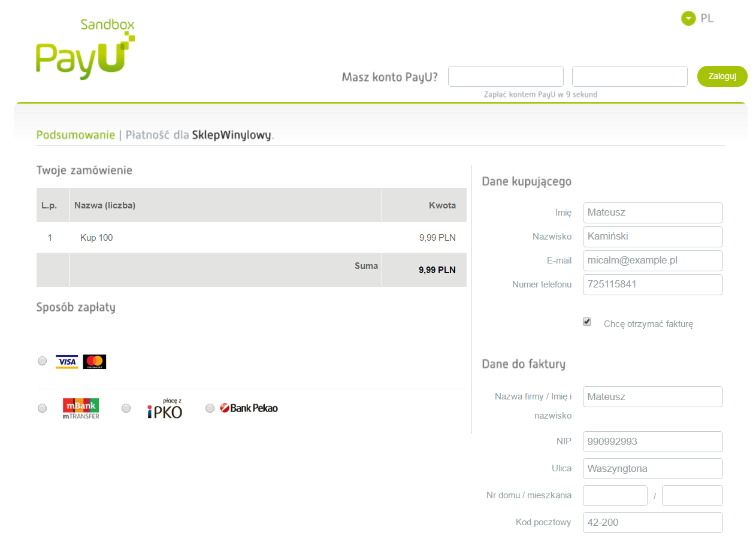Uncheck the Chcę otrzymać fakturę checkbox
The height and width of the screenshot is (536, 756).
point(587,322)
